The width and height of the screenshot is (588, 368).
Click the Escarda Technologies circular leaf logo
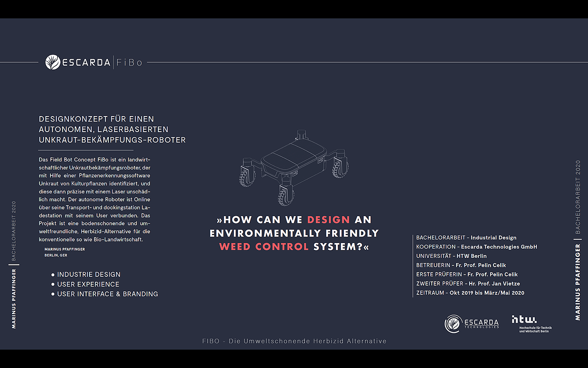(453, 324)
